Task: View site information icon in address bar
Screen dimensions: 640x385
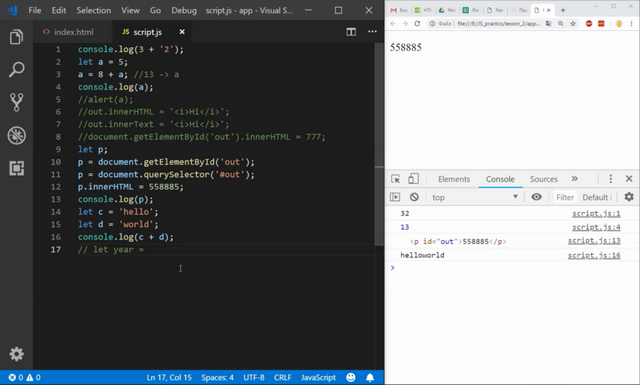Action: (432, 24)
